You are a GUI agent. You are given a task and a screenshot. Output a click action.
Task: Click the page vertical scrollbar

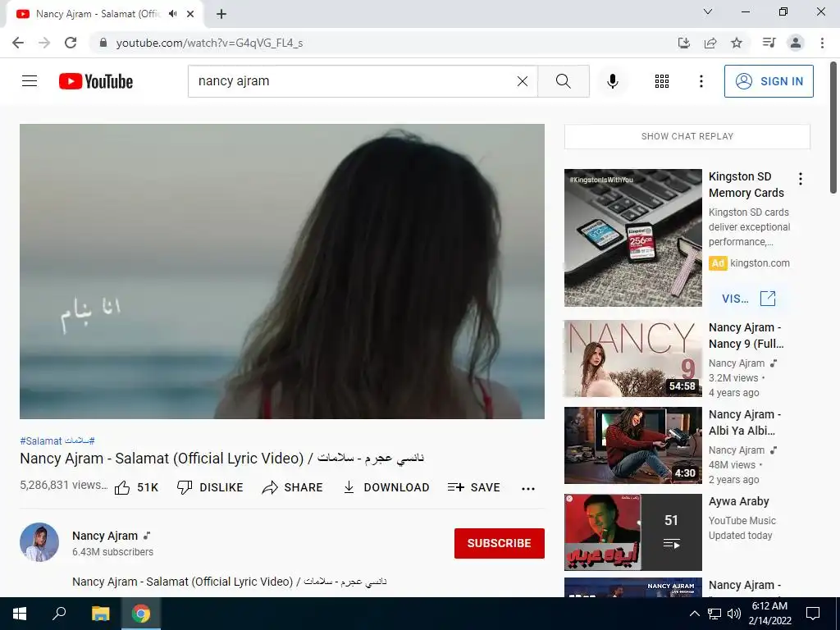point(833,127)
